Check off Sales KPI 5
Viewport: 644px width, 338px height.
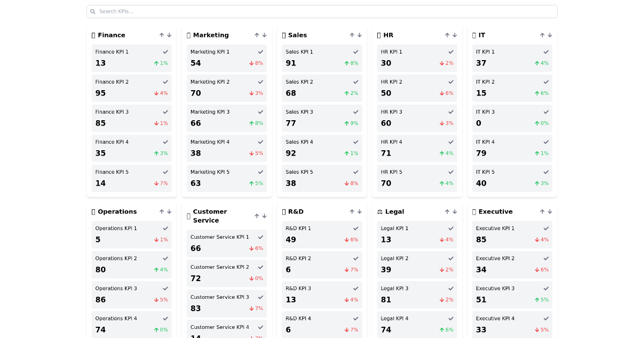pos(355,172)
